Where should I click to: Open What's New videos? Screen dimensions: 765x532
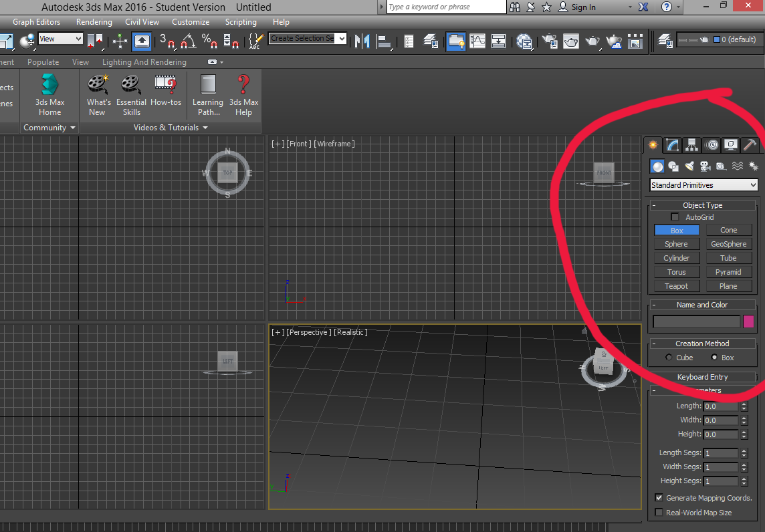tap(98, 96)
